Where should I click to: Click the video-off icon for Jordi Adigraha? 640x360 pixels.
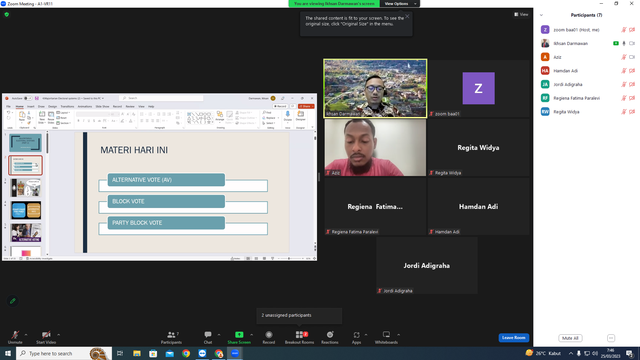tap(632, 84)
